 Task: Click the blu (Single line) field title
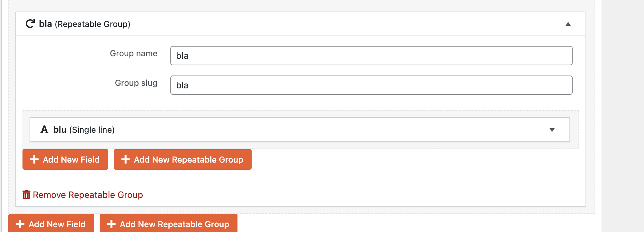84,130
